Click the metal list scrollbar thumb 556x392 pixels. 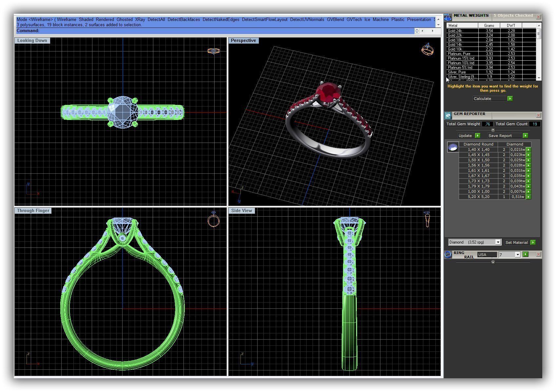pos(538,33)
